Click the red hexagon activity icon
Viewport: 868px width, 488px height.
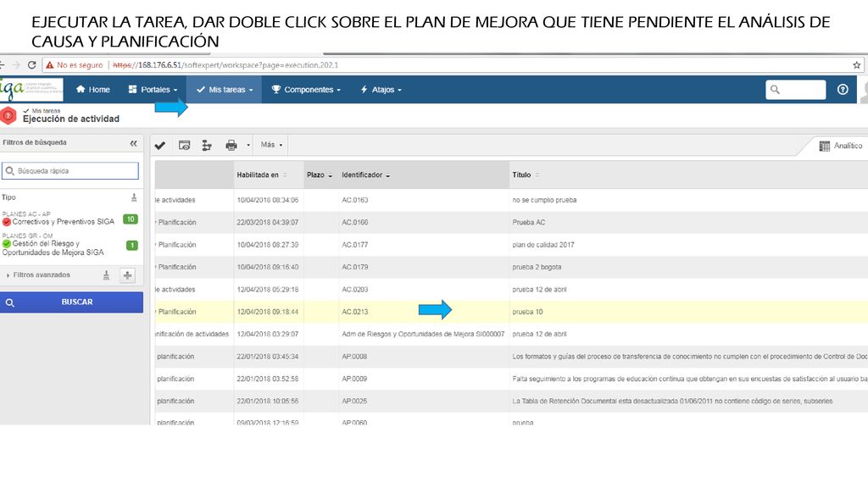(8, 115)
